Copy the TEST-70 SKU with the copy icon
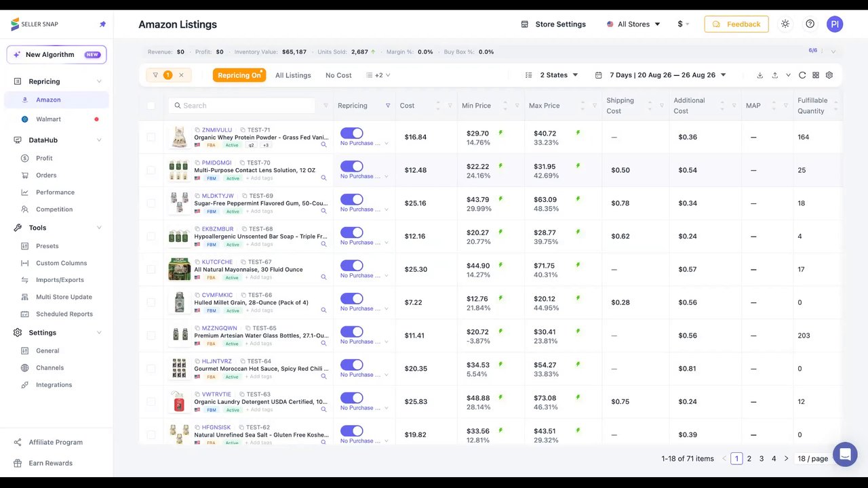 (x=242, y=163)
